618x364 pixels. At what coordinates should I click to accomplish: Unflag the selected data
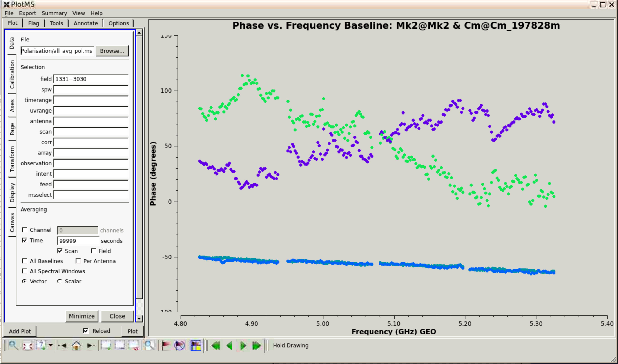pyautogui.click(x=179, y=346)
